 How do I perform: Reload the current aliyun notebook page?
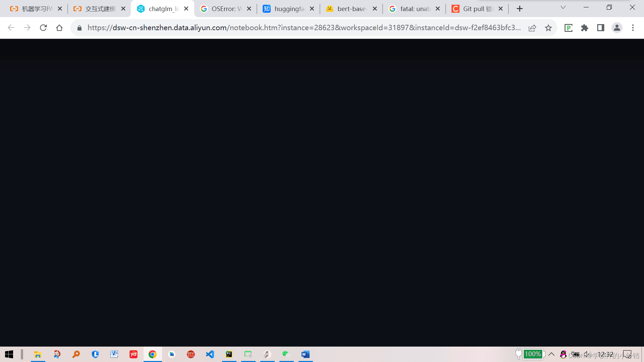[x=43, y=28]
